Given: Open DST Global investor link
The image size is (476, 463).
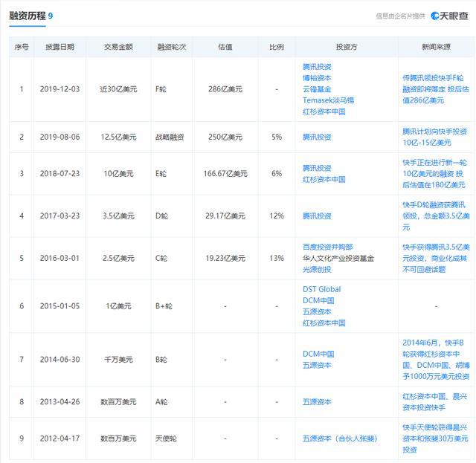Looking at the screenshot, I should click(322, 289).
